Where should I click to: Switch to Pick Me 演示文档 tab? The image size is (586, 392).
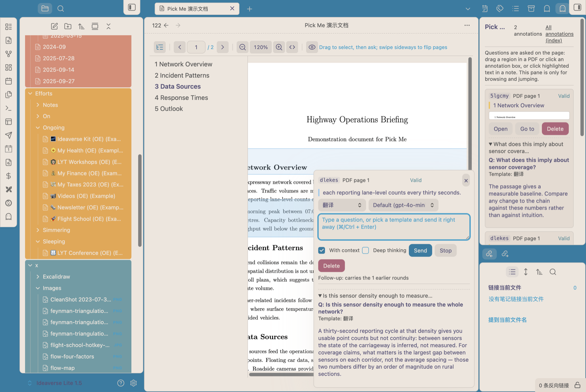coord(197,8)
